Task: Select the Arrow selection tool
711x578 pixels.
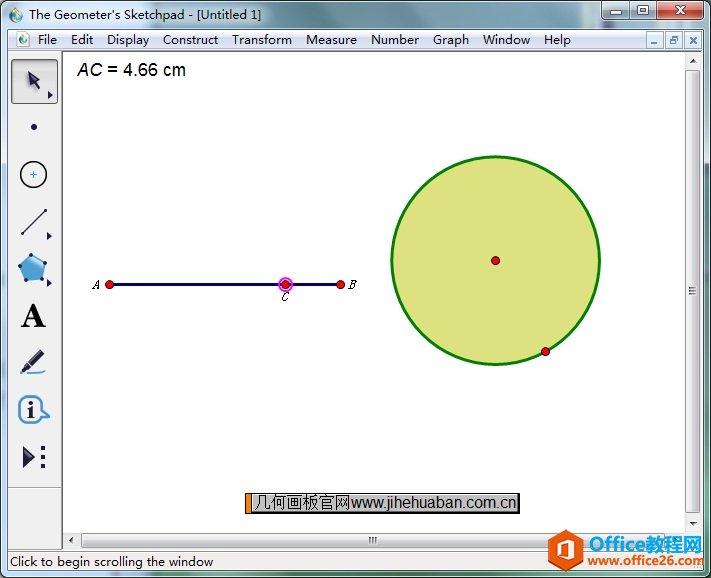Action: (x=33, y=81)
